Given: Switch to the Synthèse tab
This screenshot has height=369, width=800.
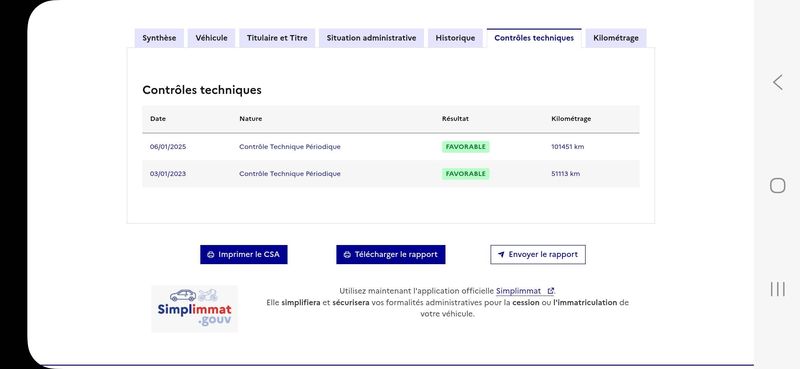Looking at the screenshot, I should click(159, 38).
